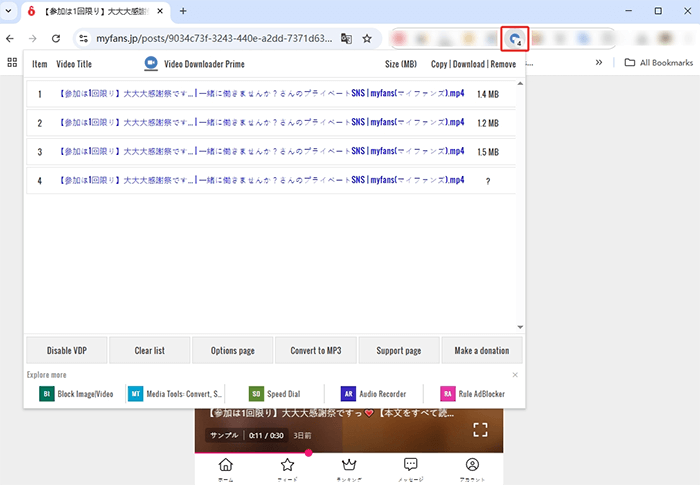
Task: Click the 1.2 MB size value
Action: click(x=488, y=123)
